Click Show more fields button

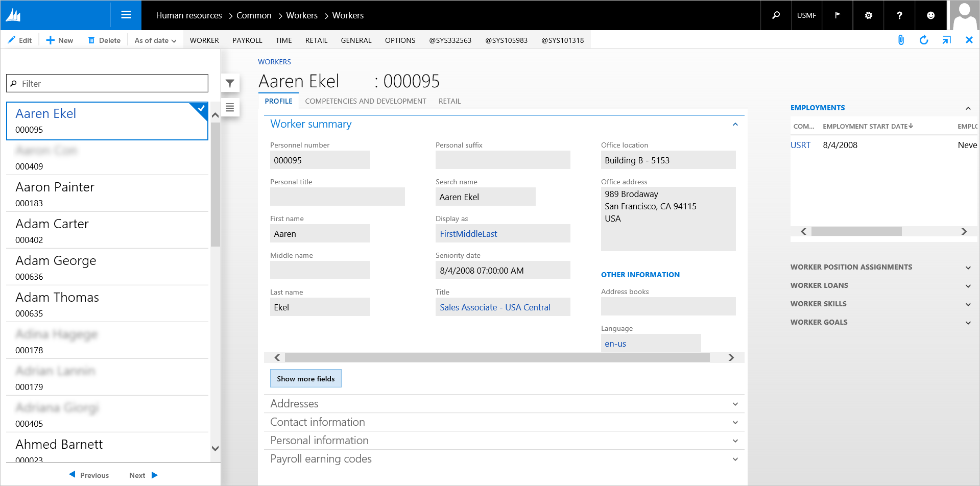[x=305, y=378]
